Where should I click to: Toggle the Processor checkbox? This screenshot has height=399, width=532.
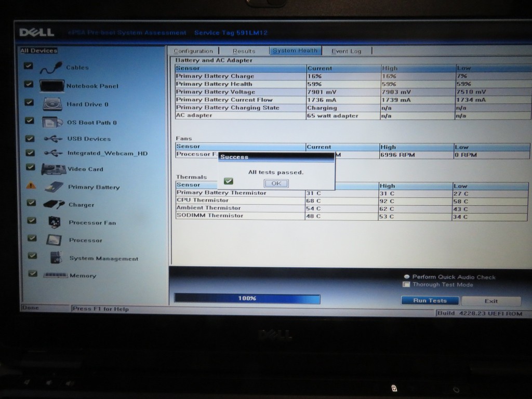coord(32,238)
